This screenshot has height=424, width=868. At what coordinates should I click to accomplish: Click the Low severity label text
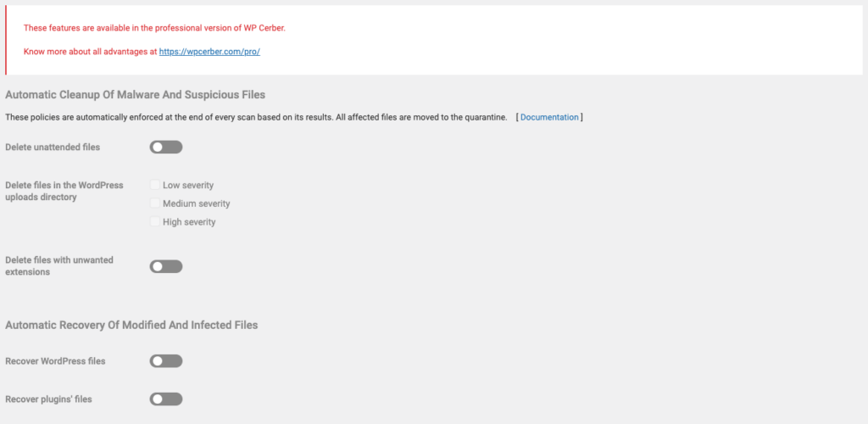(x=188, y=185)
